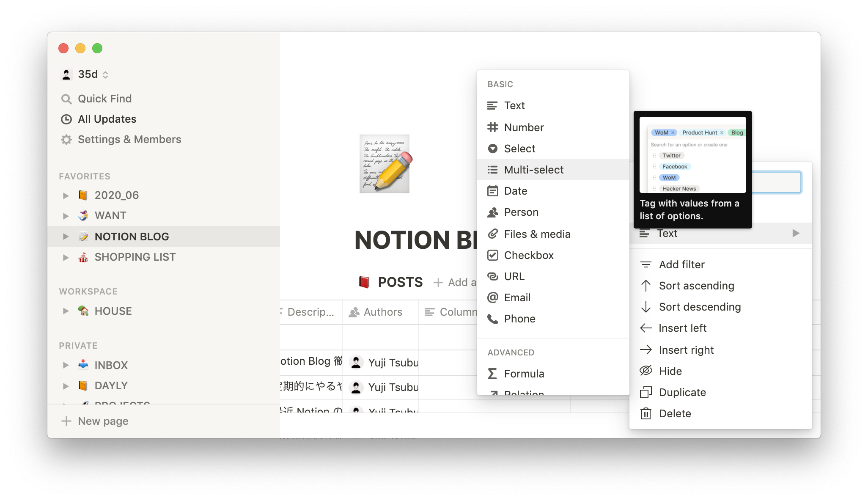
Task: Choose the Phone property icon
Action: click(492, 319)
